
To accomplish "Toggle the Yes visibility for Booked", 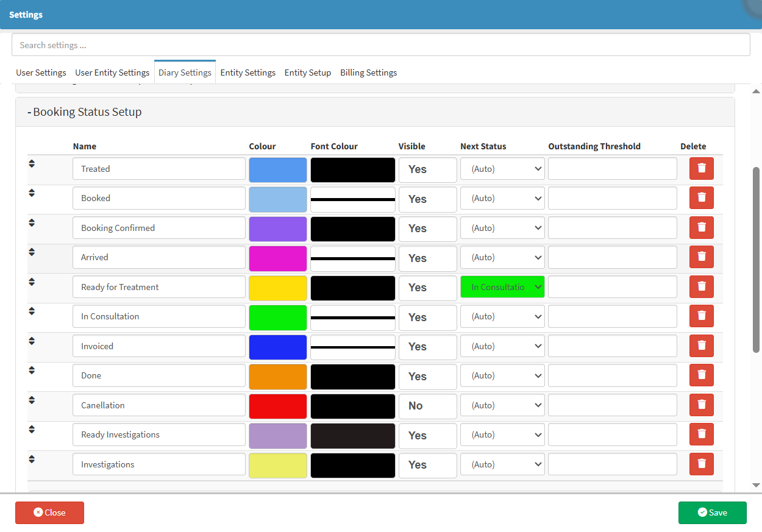I will 427,199.
